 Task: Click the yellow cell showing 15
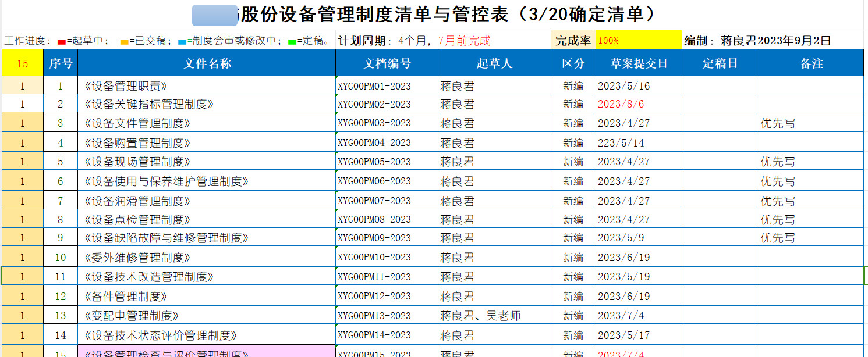(x=22, y=63)
